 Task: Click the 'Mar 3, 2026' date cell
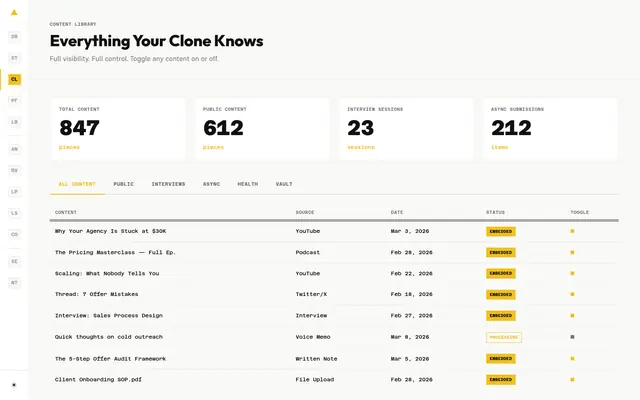(x=410, y=231)
